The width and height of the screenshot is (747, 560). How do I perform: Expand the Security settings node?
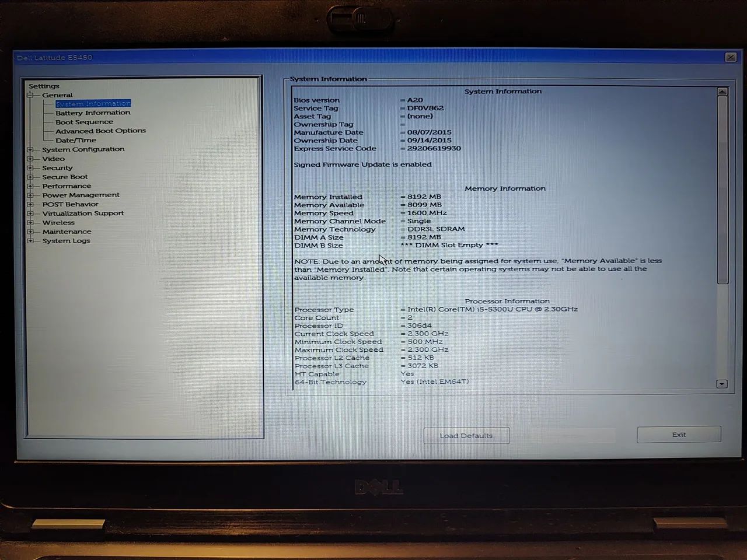pyautogui.click(x=30, y=168)
